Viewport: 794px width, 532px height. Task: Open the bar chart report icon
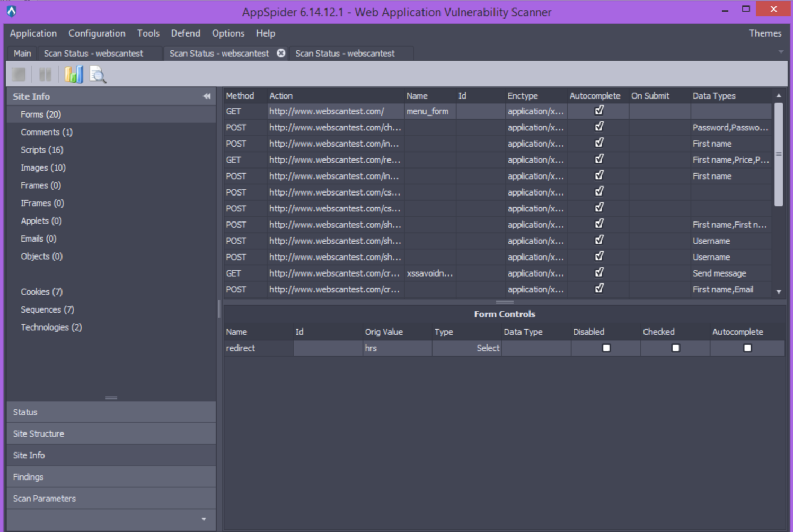click(x=74, y=75)
